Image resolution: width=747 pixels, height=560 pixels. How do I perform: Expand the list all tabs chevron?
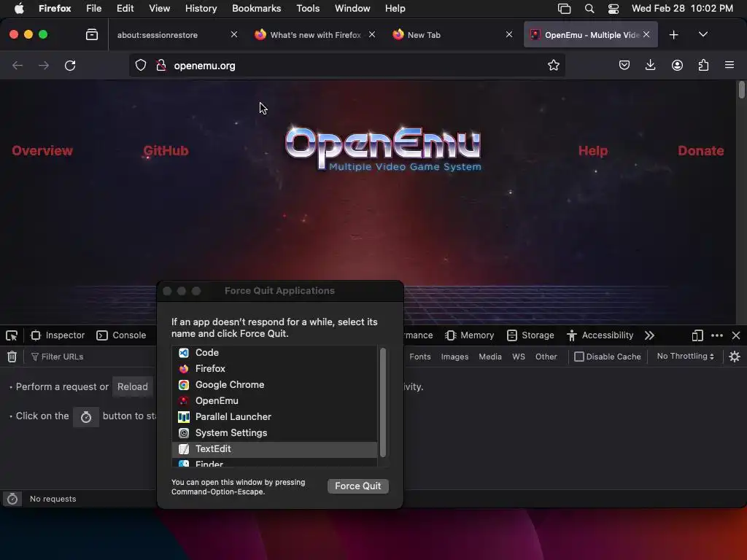[x=703, y=34]
